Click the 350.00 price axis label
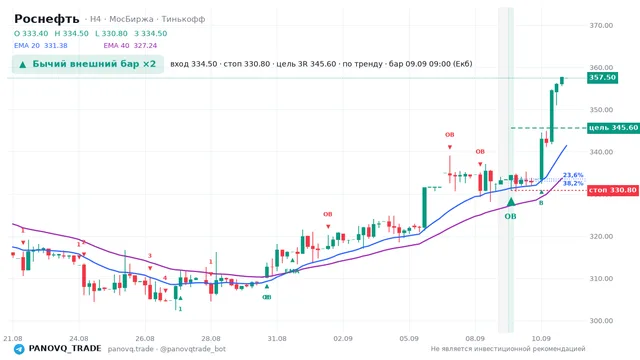This screenshot has width=640, height=360. tap(601, 109)
